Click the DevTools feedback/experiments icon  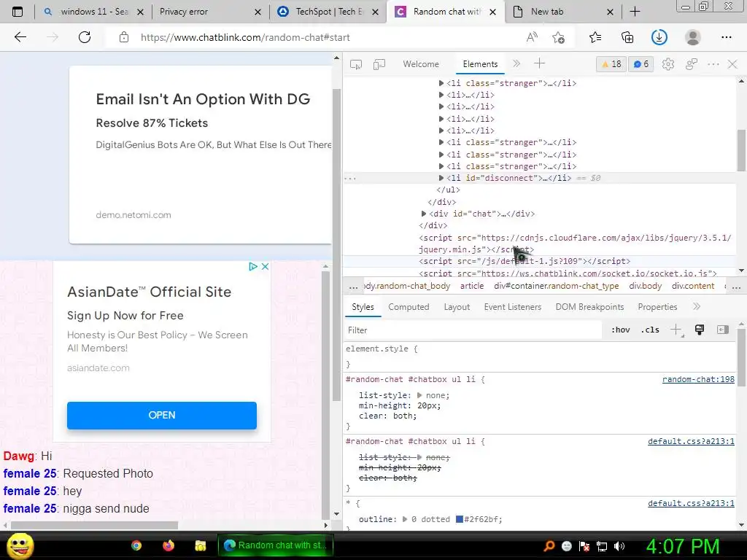point(692,64)
